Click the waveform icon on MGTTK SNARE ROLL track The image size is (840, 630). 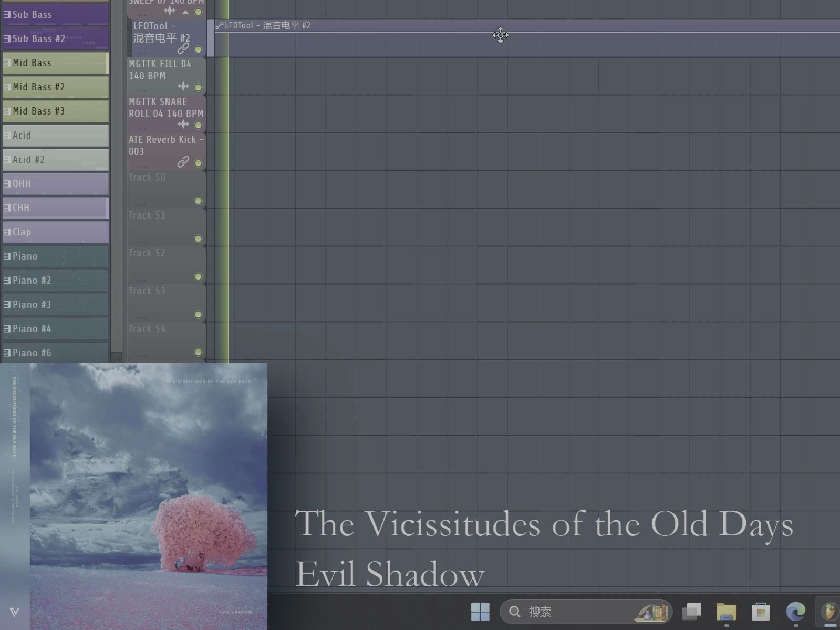183,124
